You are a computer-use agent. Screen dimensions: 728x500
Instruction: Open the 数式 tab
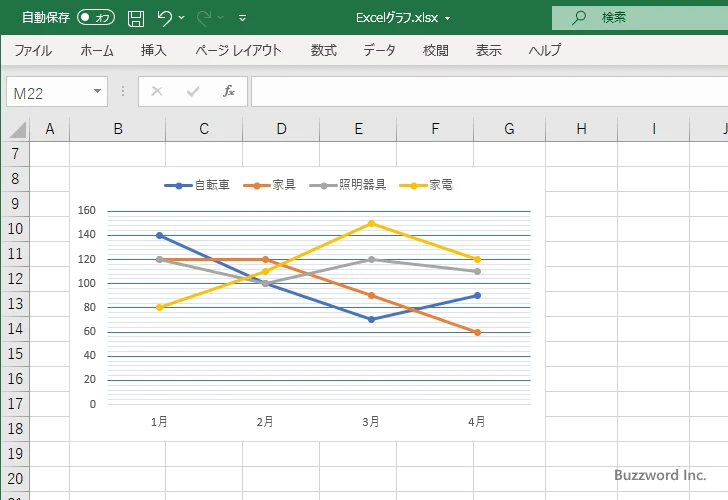(x=324, y=50)
